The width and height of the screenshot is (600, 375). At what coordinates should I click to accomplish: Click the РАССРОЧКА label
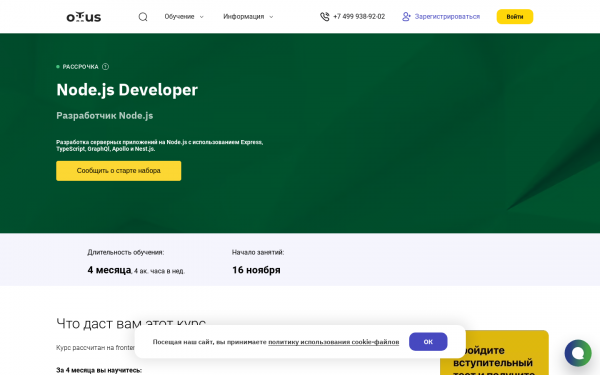pyautogui.click(x=80, y=67)
